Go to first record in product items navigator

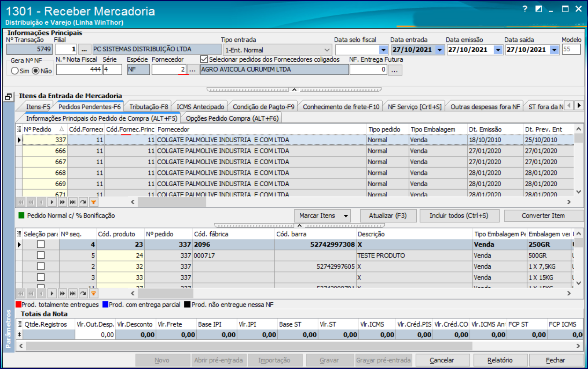[20, 293]
